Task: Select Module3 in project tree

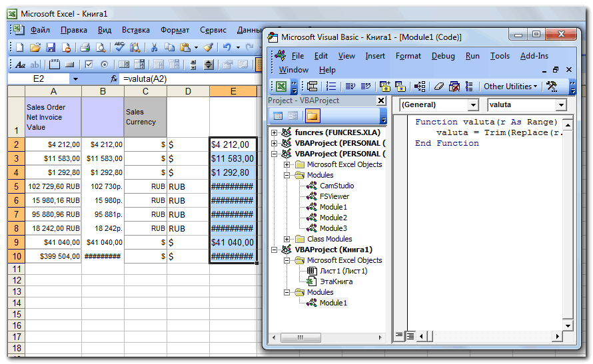Action: pos(333,228)
